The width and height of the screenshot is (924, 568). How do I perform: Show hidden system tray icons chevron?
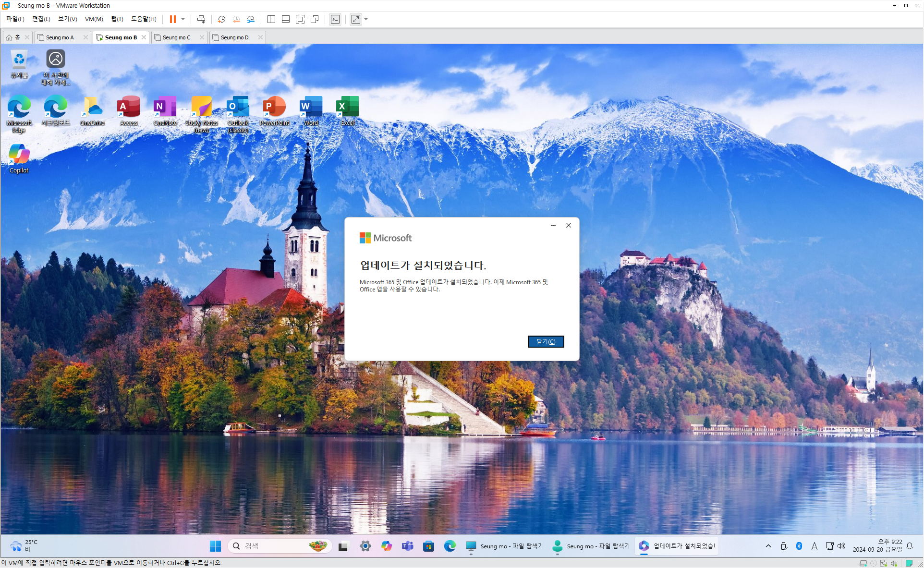click(x=768, y=546)
